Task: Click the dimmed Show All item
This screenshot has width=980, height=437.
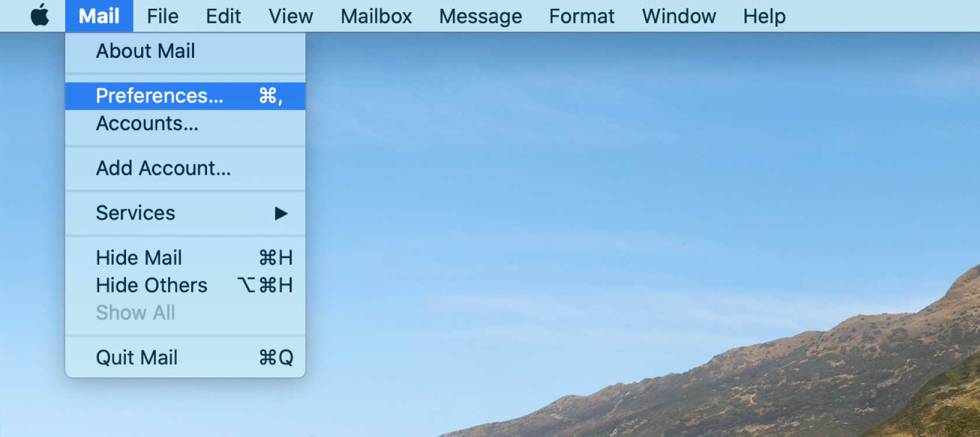Action: (x=185, y=313)
